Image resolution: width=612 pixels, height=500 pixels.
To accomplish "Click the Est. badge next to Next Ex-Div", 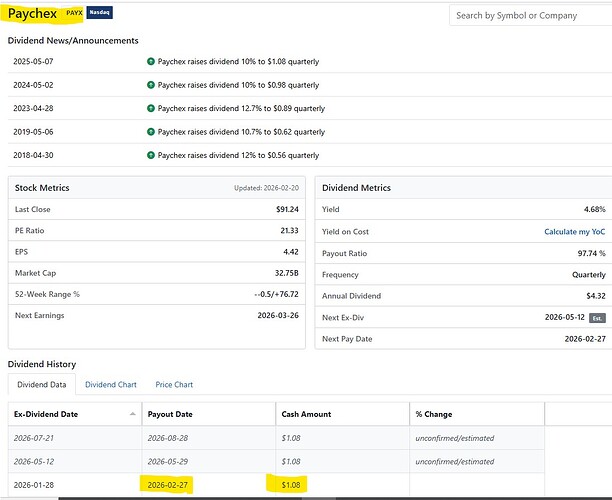I will pyautogui.click(x=597, y=319).
